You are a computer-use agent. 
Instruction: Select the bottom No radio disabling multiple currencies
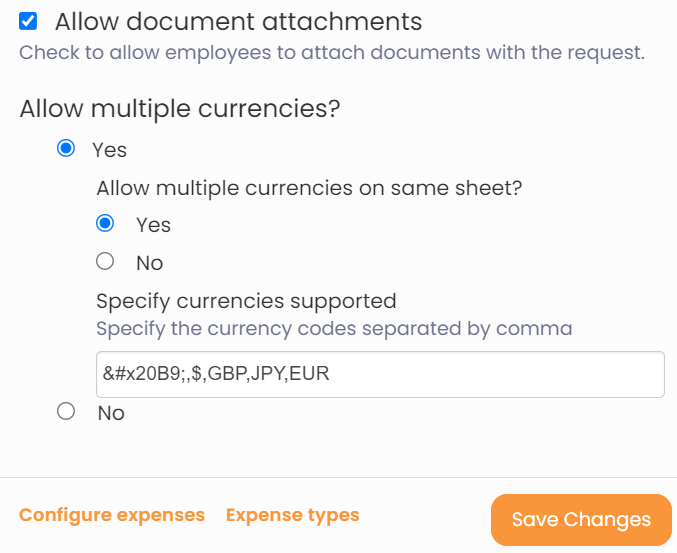pyautogui.click(x=66, y=411)
